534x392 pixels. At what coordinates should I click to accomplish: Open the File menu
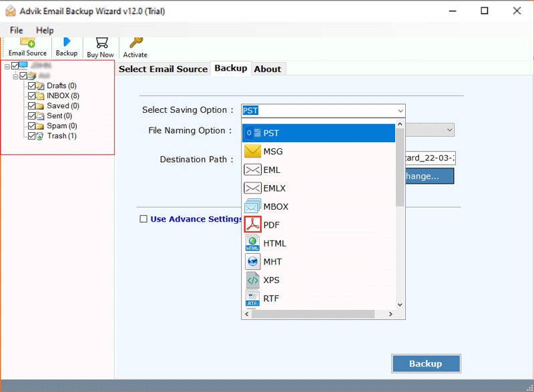16,30
